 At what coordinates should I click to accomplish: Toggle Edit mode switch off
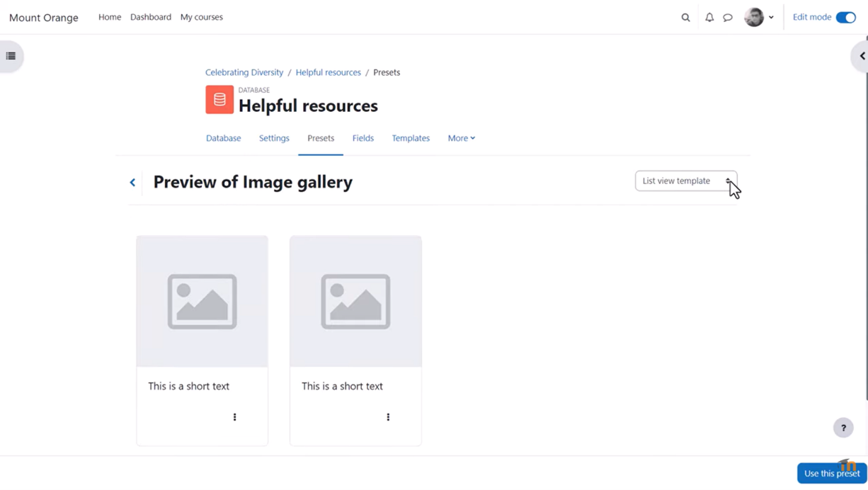pyautogui.click(x=845, y=18)
